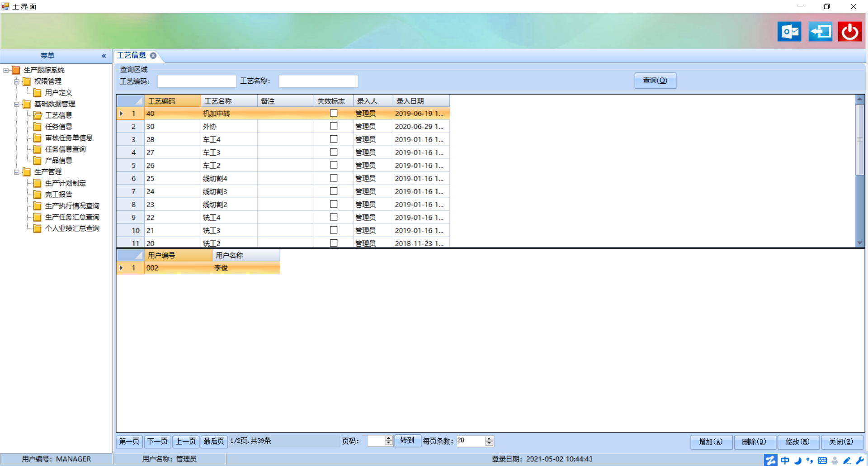Go to 上一页

pos(185,441)
